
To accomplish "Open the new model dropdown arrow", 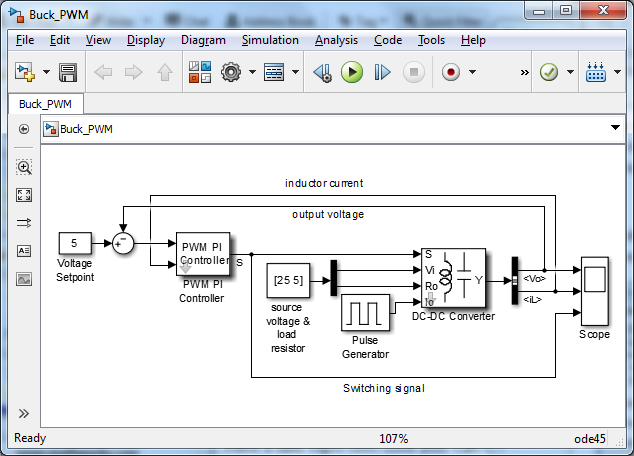I will pos(44,72).
